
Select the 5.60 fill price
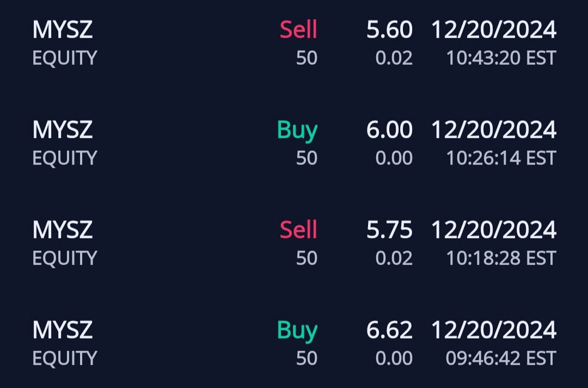[x=389, y=29]
